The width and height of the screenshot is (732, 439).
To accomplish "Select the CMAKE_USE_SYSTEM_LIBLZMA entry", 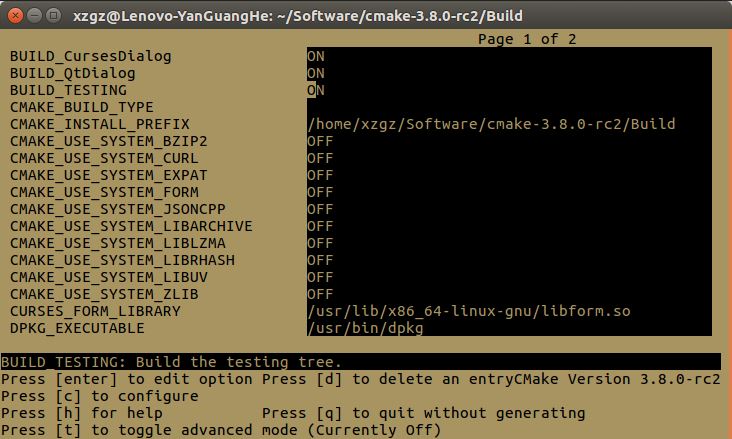I will pos(118,243).
